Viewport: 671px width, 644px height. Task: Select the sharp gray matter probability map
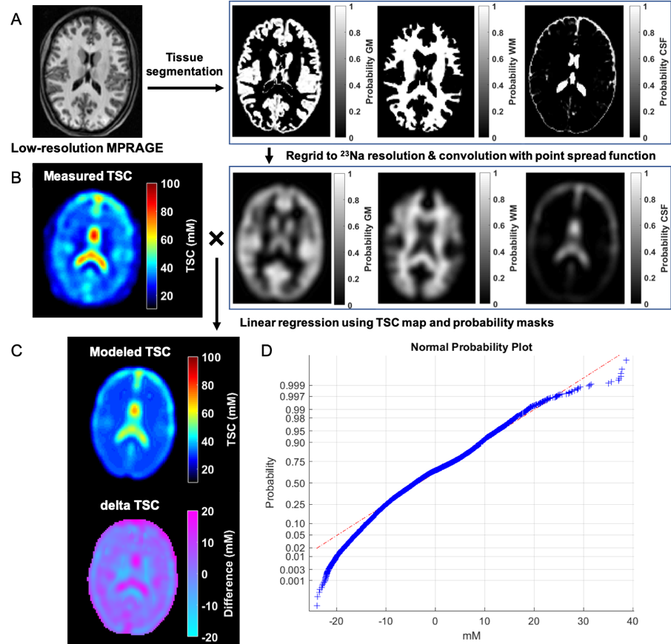(x=281, y=72)
